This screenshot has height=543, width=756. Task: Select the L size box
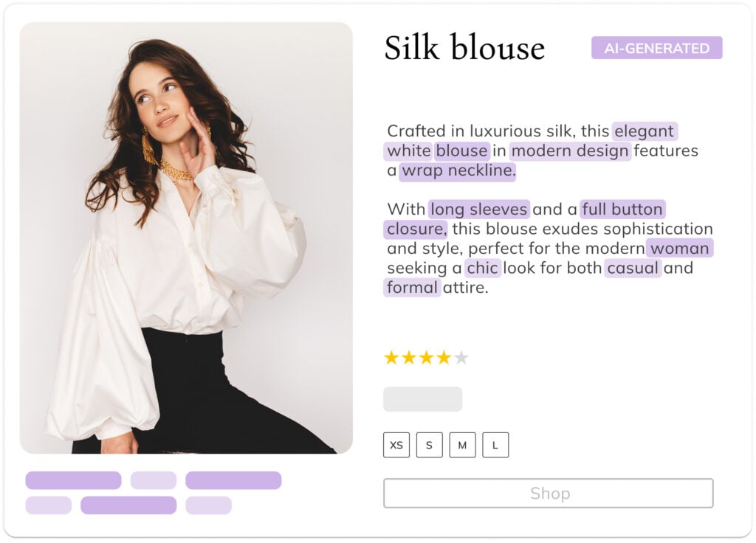(495, 445)
